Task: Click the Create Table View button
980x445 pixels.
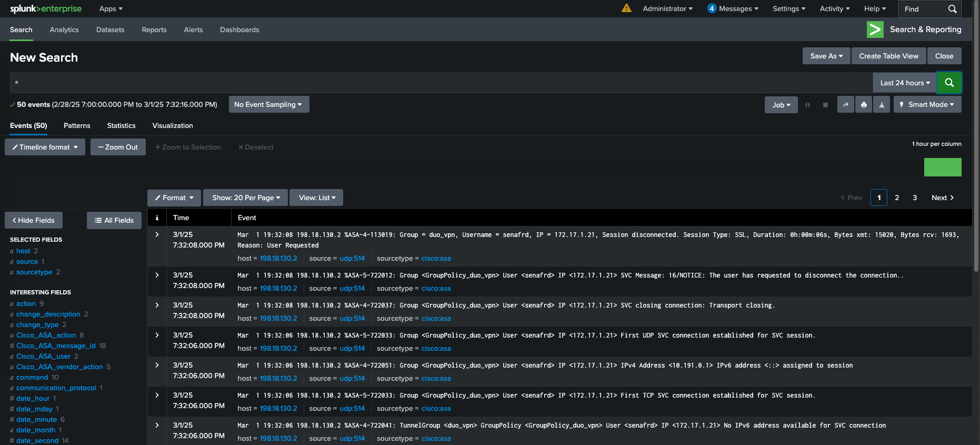Action: 888,56
